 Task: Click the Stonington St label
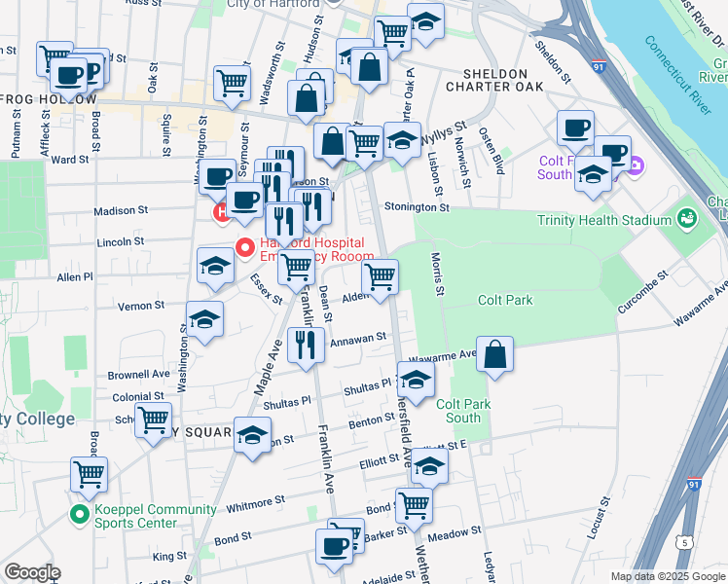pos(417,207)
